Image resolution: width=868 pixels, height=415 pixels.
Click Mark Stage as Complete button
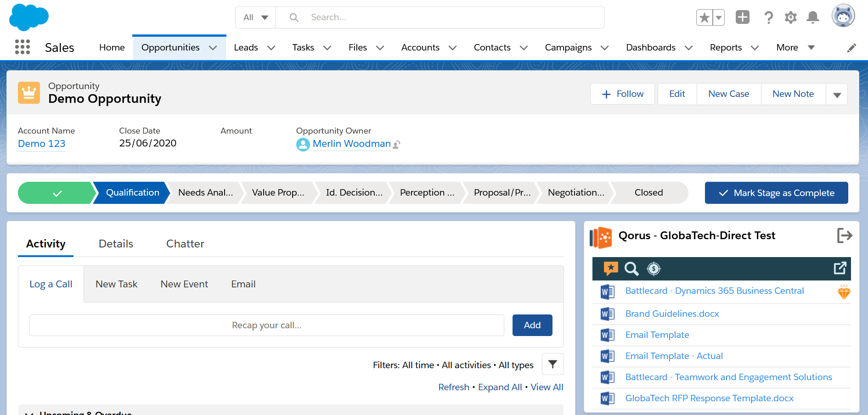pos(776,193)
